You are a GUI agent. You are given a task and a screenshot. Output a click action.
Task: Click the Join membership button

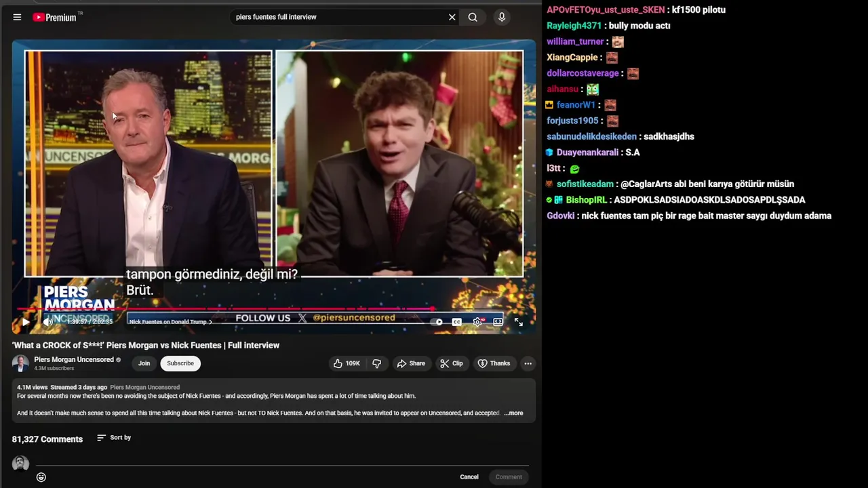144,363
